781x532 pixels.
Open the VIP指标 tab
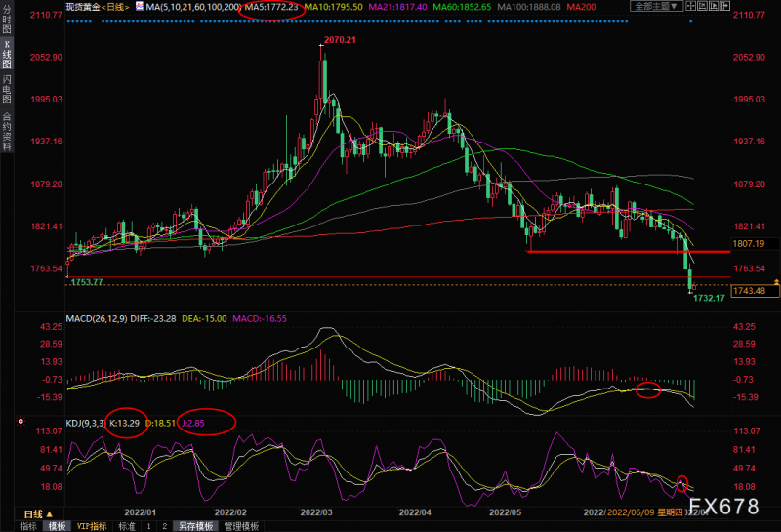coord(91,526)
